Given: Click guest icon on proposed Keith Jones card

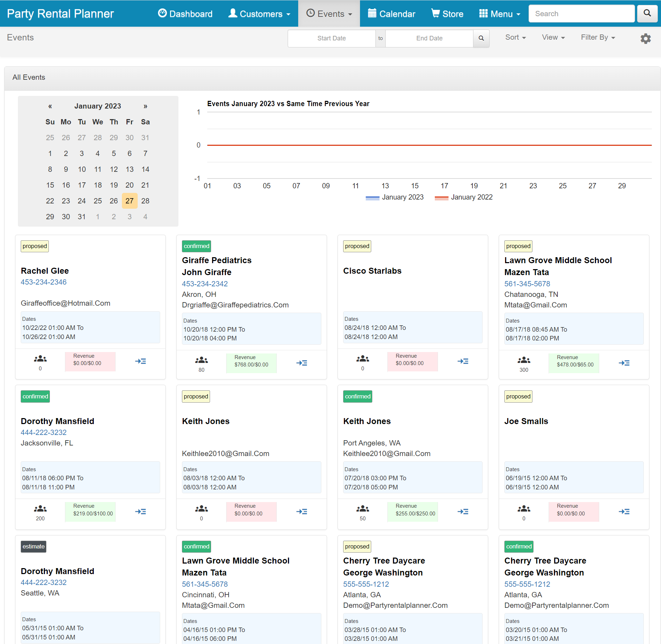Looking at the screenshot, I should pyautogui.click(x=202, y=509).
